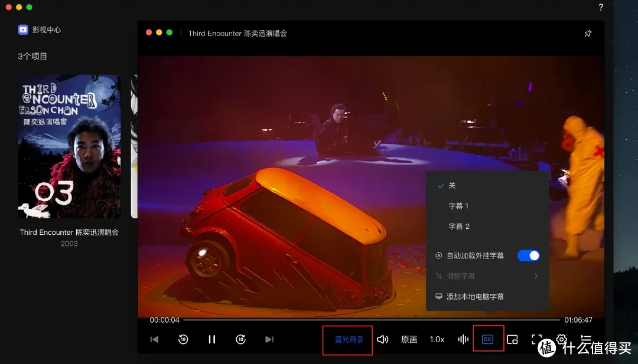Click the CC subtitle button
This screenshot has width=638, height=364.
[x=487, y=339]
